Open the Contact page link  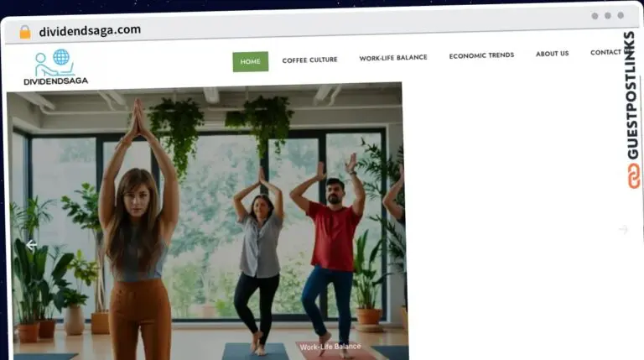[x=606, y=52]
